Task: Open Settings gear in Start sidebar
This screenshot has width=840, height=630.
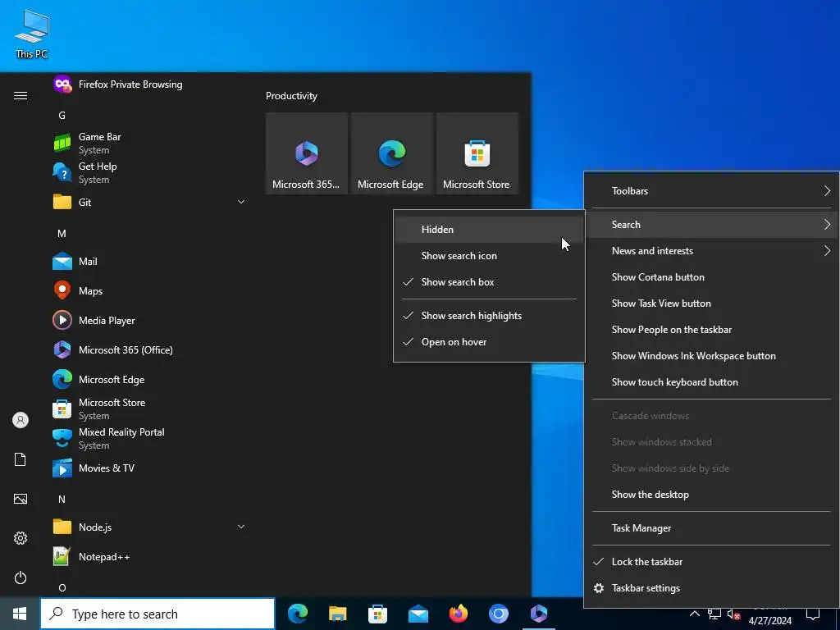Action: point(21,538)
